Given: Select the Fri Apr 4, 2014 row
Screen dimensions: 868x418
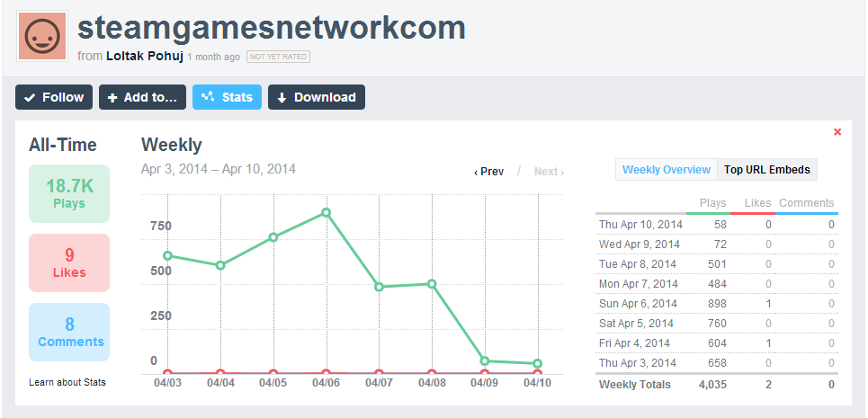Looking at the screenshot, I should click(716, 343).
